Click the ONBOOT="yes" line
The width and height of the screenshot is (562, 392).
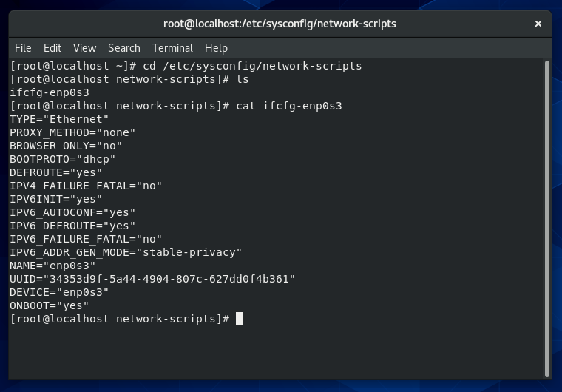(50, 305)
